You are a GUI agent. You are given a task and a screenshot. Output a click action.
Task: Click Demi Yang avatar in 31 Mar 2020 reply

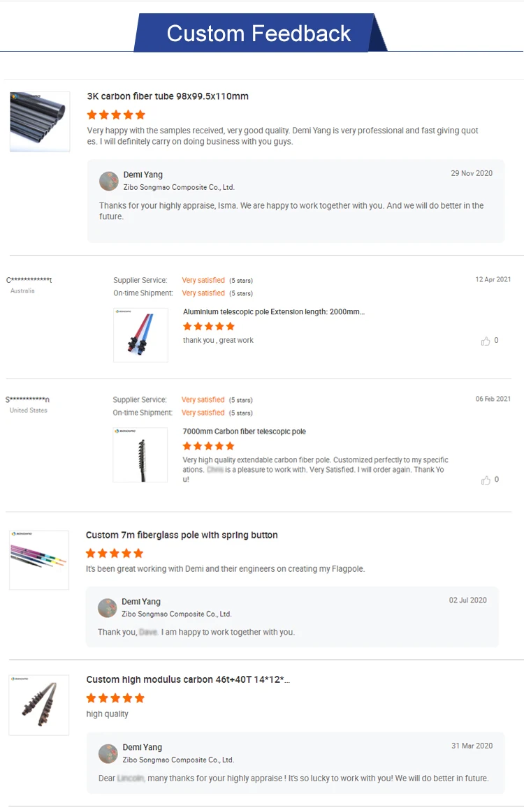108,753
